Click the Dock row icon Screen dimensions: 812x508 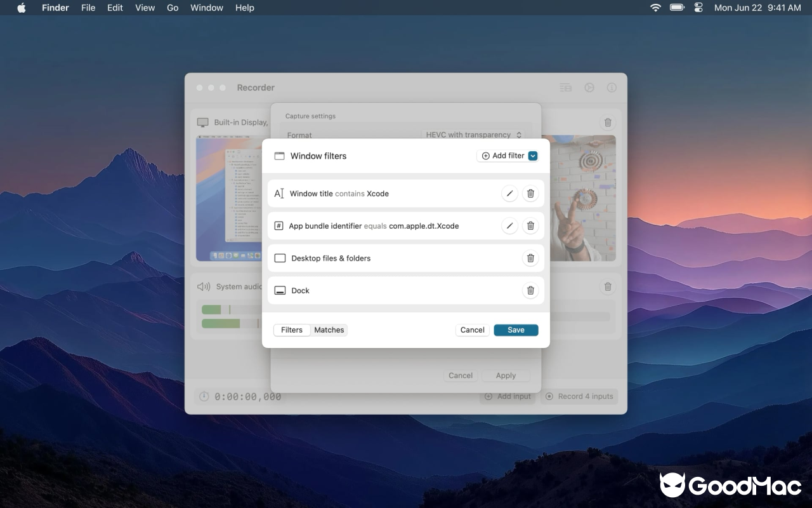(280, 291)
